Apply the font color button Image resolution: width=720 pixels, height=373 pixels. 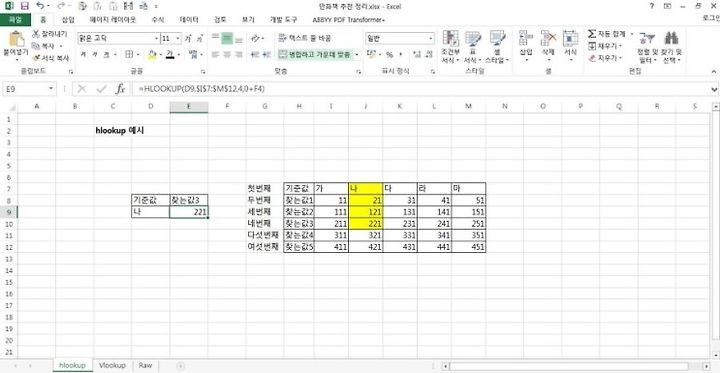coord(170,54)
